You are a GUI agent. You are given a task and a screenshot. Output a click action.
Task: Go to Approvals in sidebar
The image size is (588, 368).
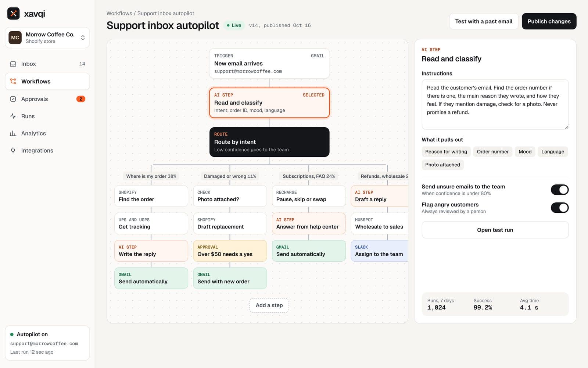click(x=47, y=99)
